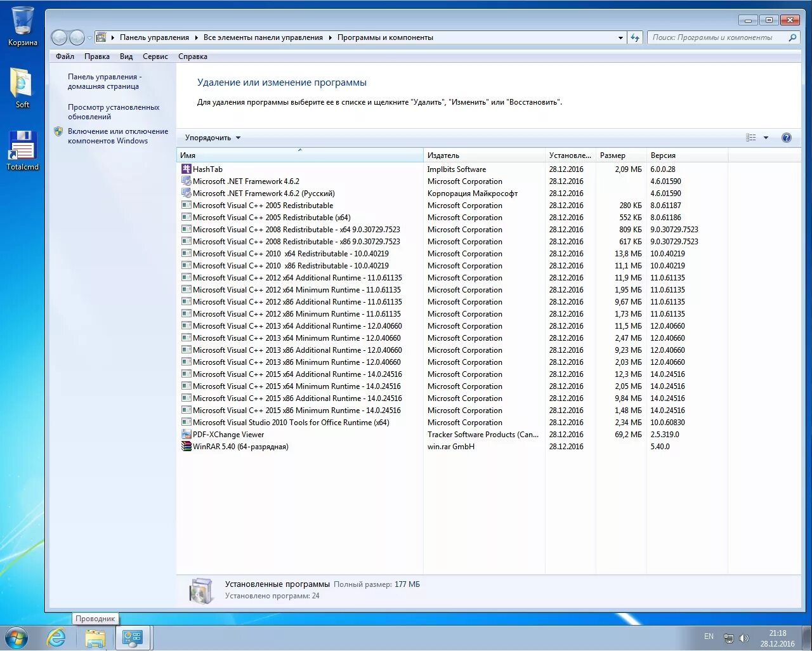The height and width of the screenshot is (651, 812).
Task: Click Панель управления breadcrumb segment
Action: pyautogui.click(x=154, y=37)
